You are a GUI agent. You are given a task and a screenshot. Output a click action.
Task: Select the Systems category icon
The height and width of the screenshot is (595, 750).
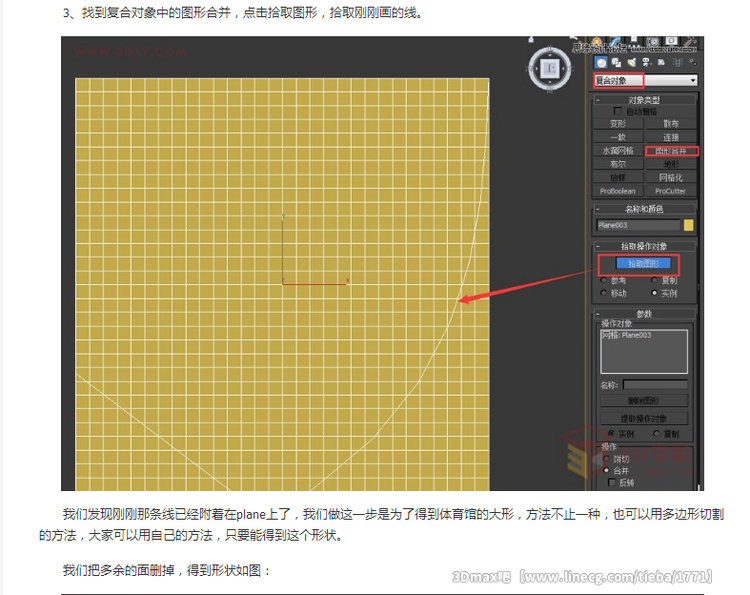click(692, 63)
